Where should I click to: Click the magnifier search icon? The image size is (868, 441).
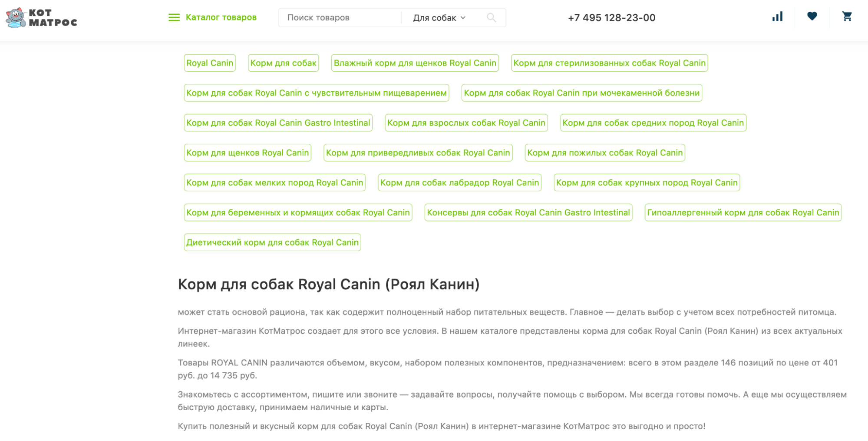pos(491,18)
